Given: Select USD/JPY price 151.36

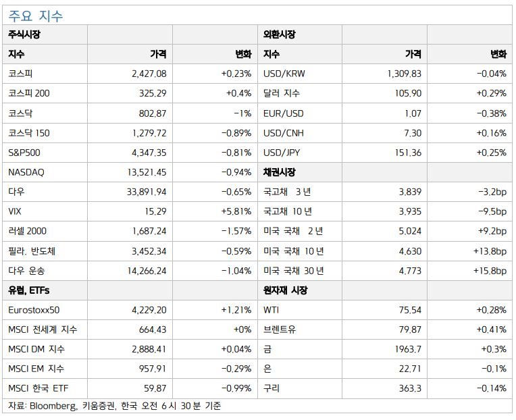Looking at the screenshot, I should (x=408, y=153).
